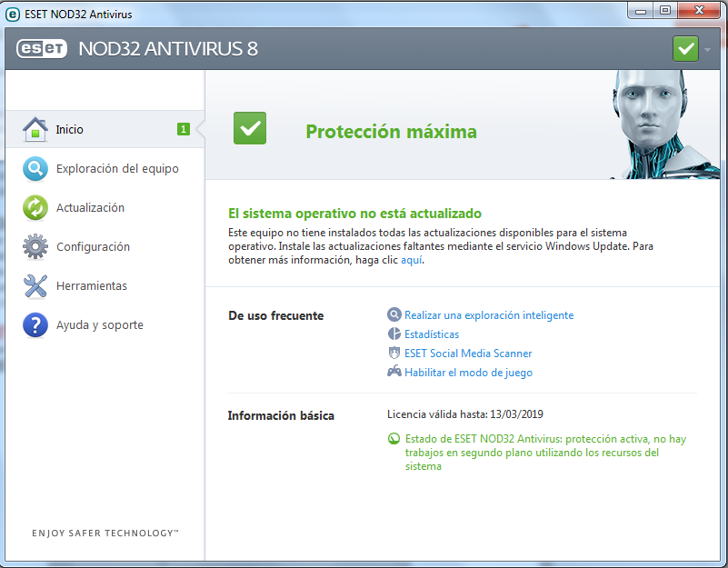Switch to the Actualización section
Image resolution: width=728 pixels, height=568 pixels.
89,206
